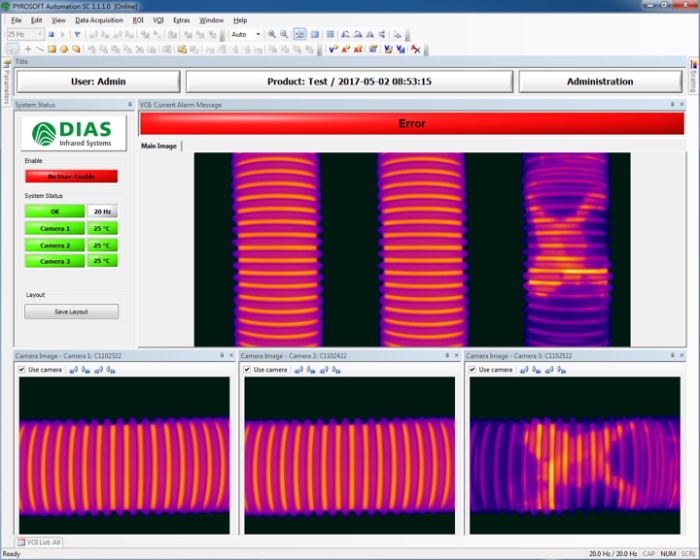Click the filter funnel toolbar icon
Viewport: 700px width, 560px height.
[78, 34]
